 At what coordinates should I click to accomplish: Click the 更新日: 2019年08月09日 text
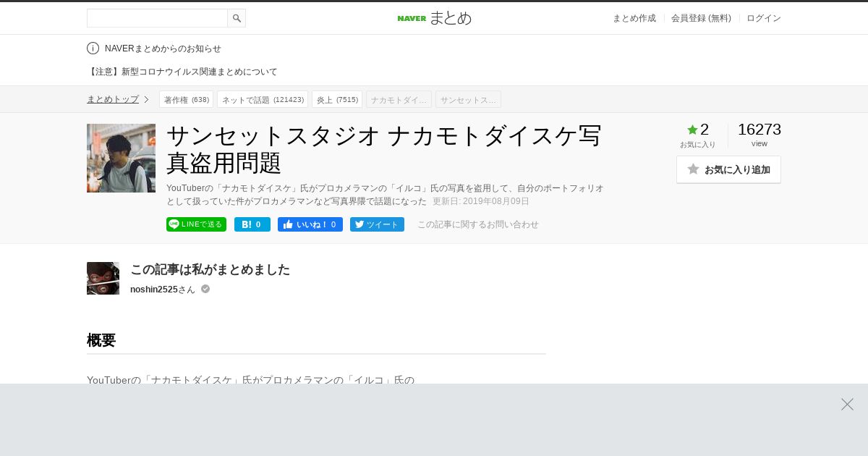(481, 201)
